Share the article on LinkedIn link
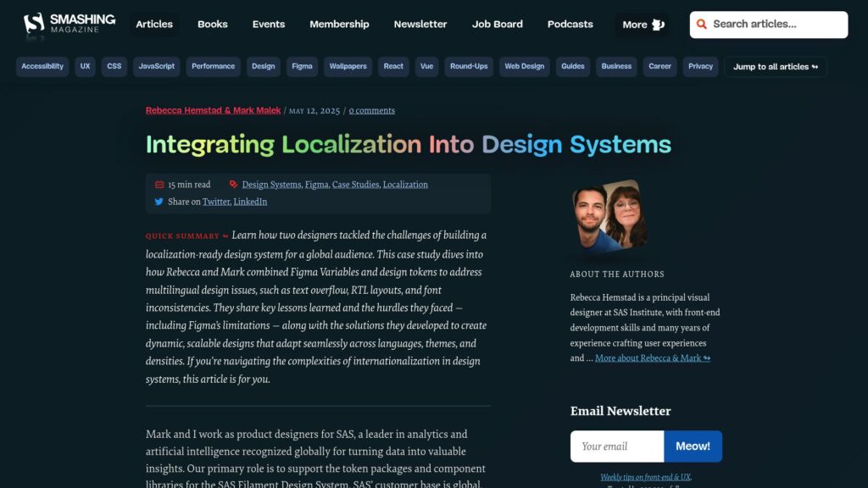Image resolution: width=868 pixels, height=488 pixels. pyautogui.click(x=250, y=202)
